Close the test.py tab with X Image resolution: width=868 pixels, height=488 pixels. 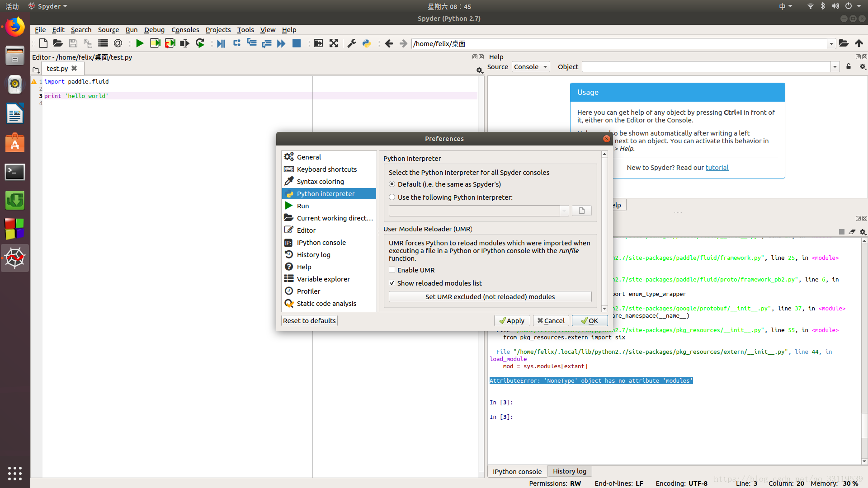(x=74, y=68)
